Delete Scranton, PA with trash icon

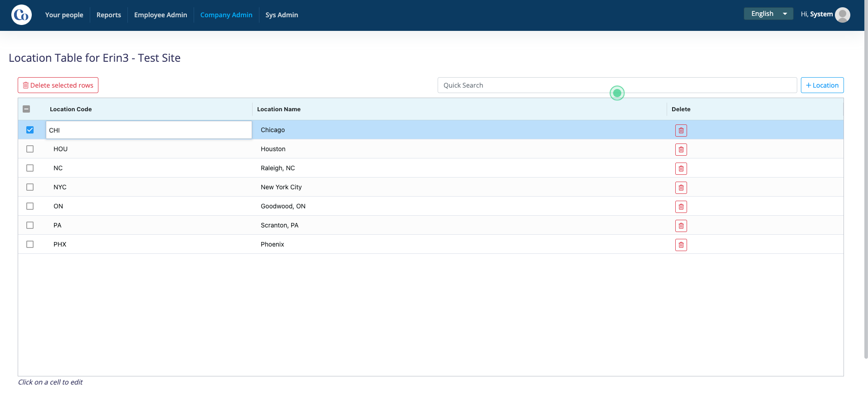[x=681, y=226]
